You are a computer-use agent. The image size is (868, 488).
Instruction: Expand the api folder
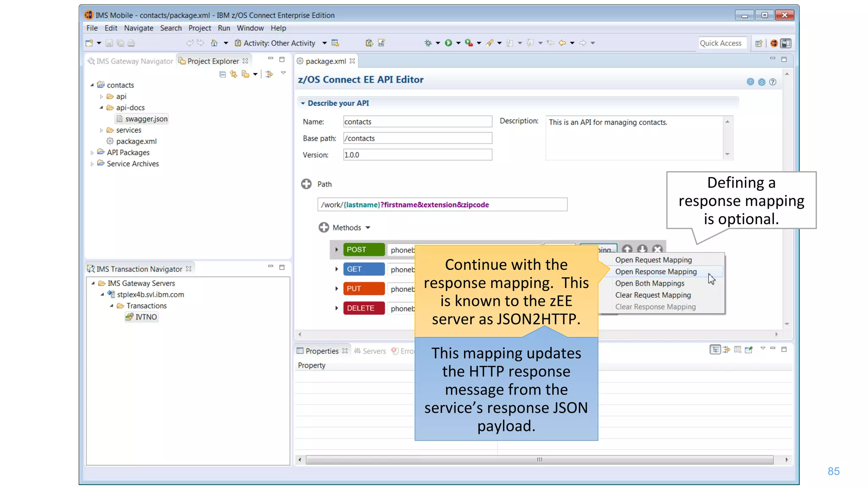(x=101, y=97)
